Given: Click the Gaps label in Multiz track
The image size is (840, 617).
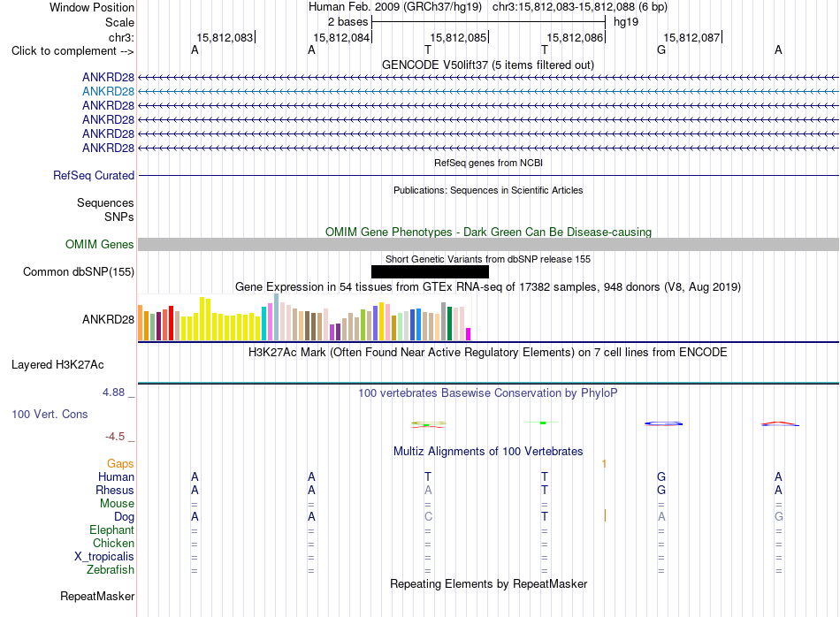Looking at the screenshot, I should coord(120,463).
